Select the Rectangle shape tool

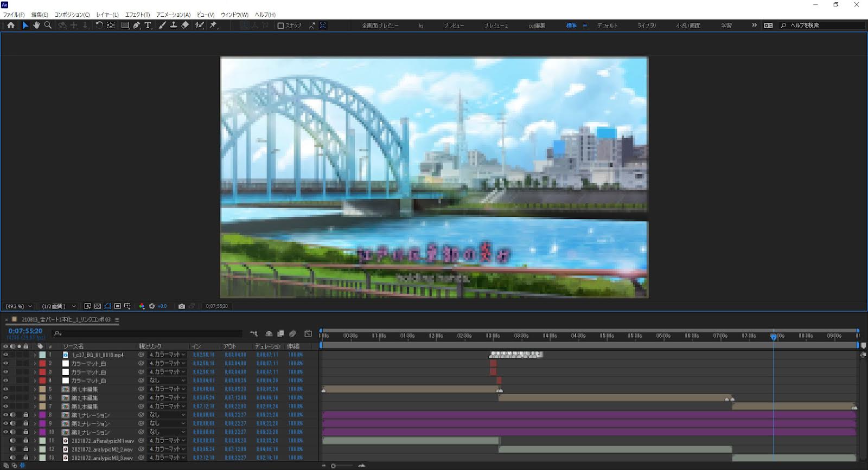pyautogui.click(x=125, y=25)
